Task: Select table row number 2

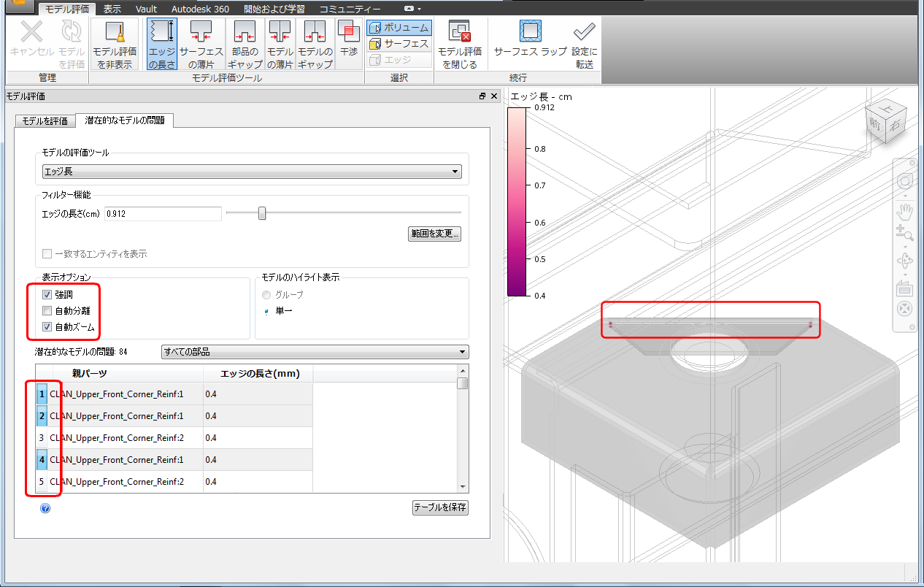Action: tap(42, 416)
